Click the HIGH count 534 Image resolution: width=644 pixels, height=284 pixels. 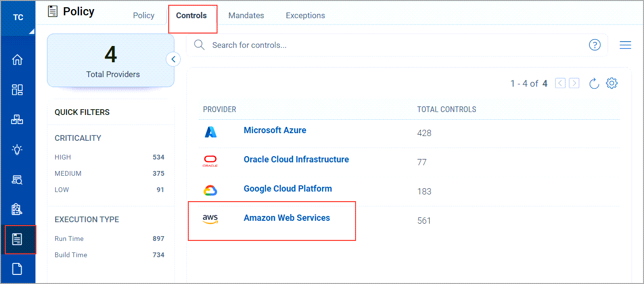click(159, 157)
